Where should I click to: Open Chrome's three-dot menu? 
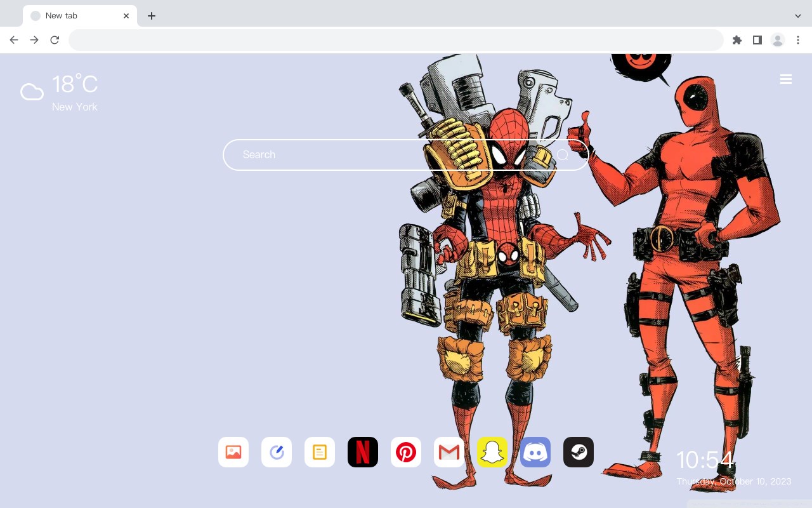tap(798, 40)
